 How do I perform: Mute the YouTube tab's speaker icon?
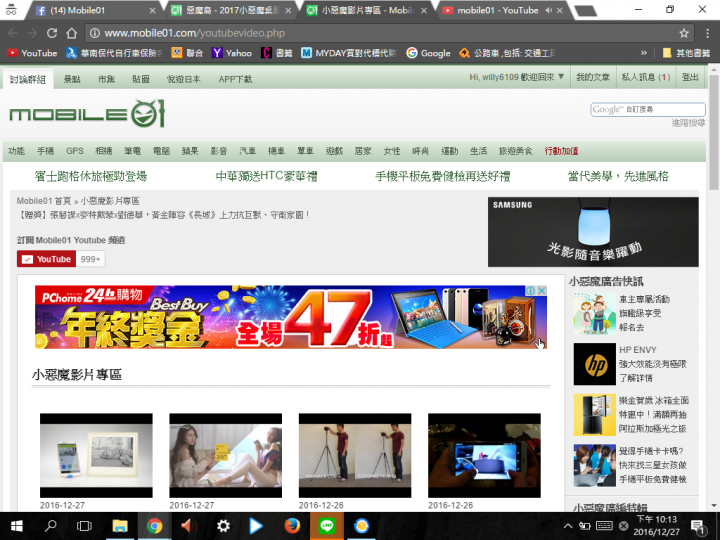click(549, 10)
